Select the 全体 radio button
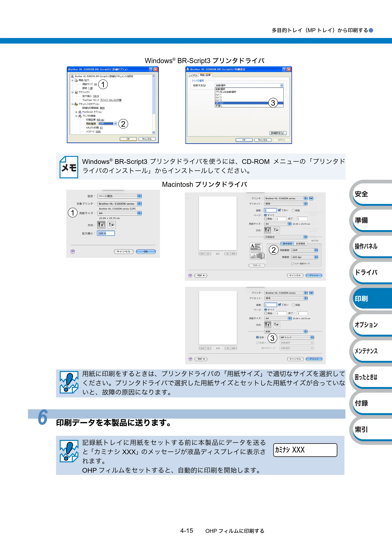This screenshot has height=555, width=392. [x=257, y=337]
